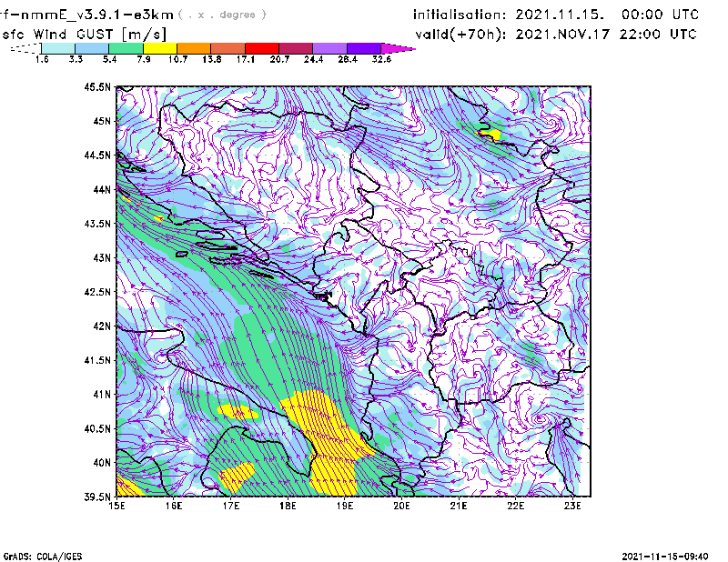Click the 16E longitude label
The width and height of the screenshot is (728, 562).
(174, 506)
